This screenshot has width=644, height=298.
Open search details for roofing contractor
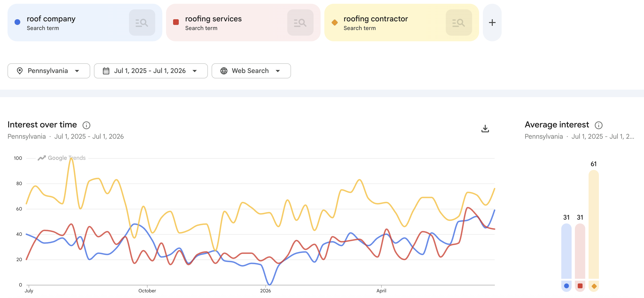click(458, 23)
